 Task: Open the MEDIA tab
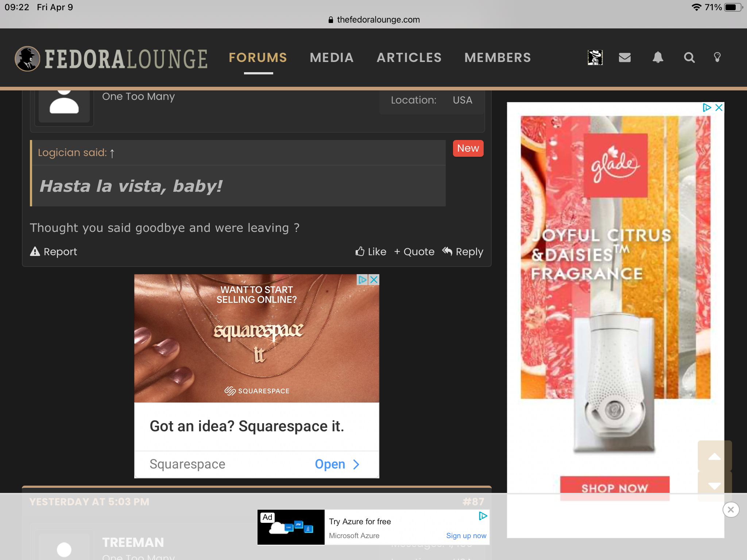click(x=332, y=58)
